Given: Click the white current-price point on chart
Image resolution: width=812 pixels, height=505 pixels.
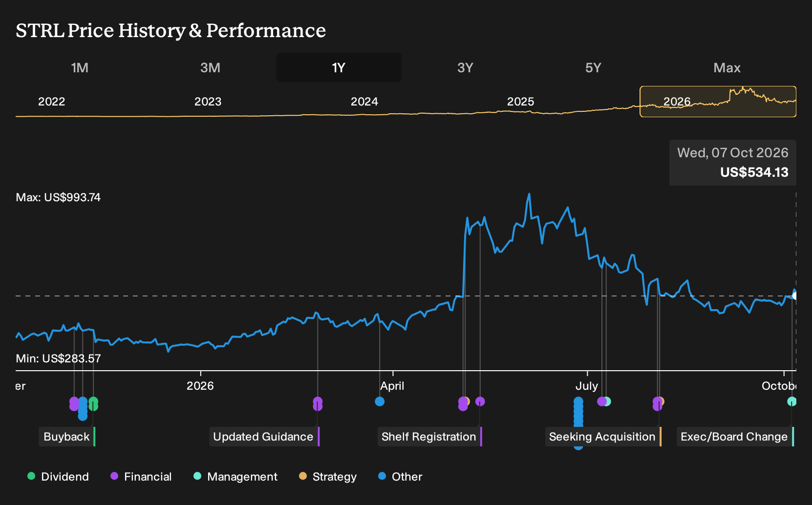Looking at the screenshot, I should coord(795,296).
